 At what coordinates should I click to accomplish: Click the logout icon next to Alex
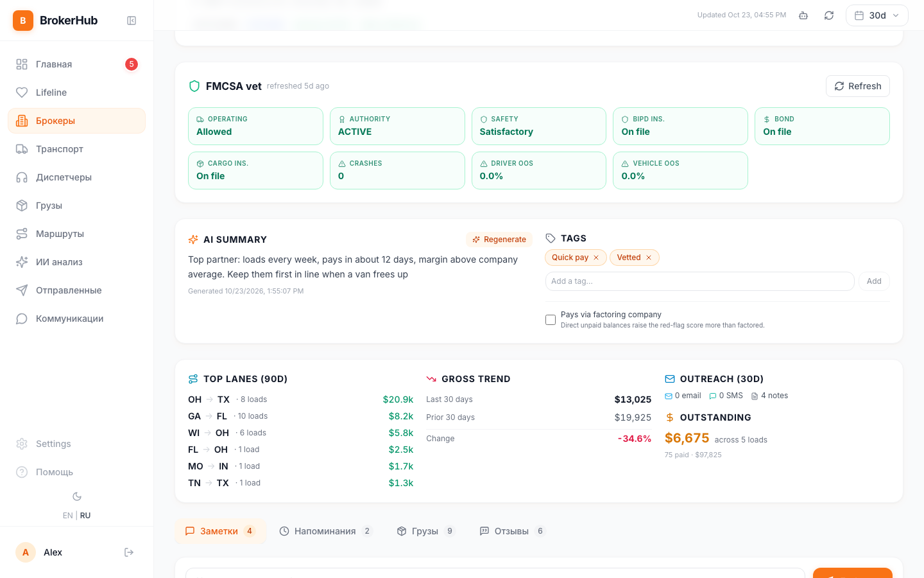tap(129, 552)
